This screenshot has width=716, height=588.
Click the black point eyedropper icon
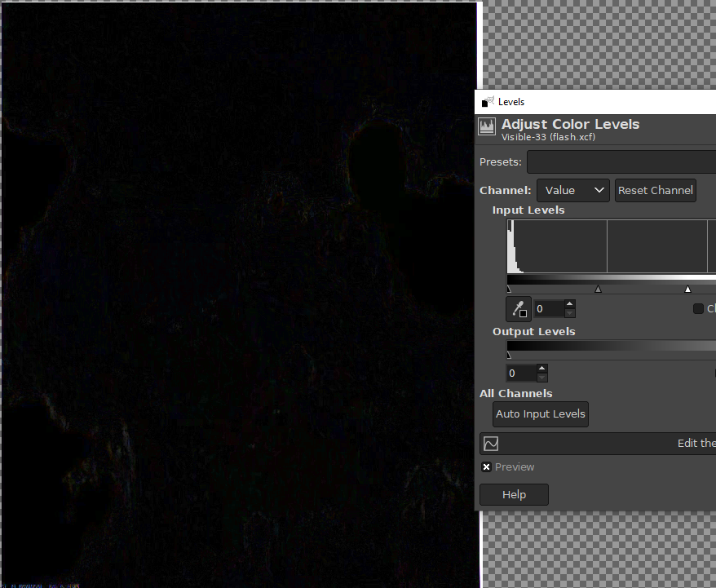coord(519,309)
